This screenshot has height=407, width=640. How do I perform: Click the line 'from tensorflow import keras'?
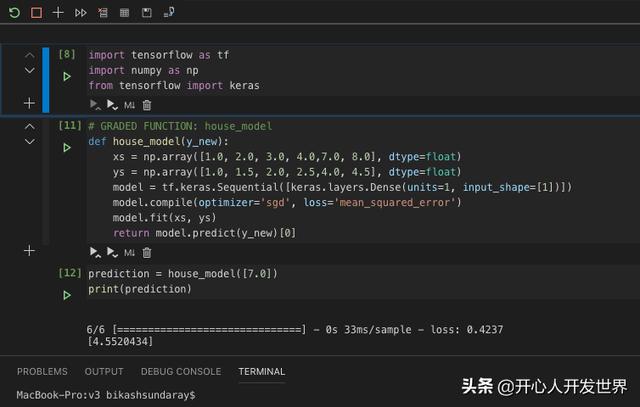174,86
